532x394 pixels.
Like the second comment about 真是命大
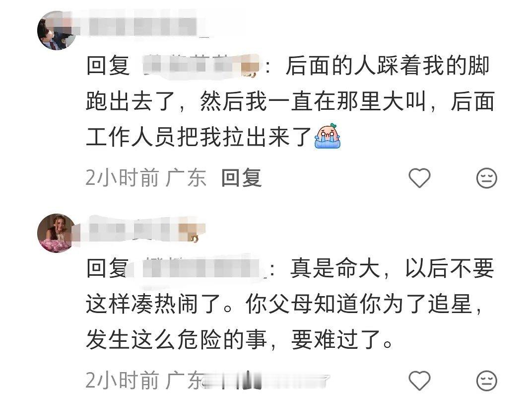click(419, 380)
